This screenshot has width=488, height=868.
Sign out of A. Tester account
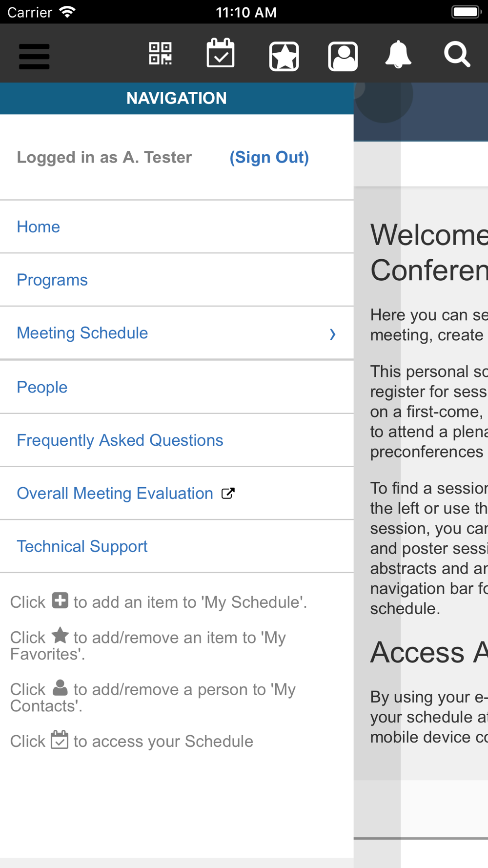(x=269, y=157)
